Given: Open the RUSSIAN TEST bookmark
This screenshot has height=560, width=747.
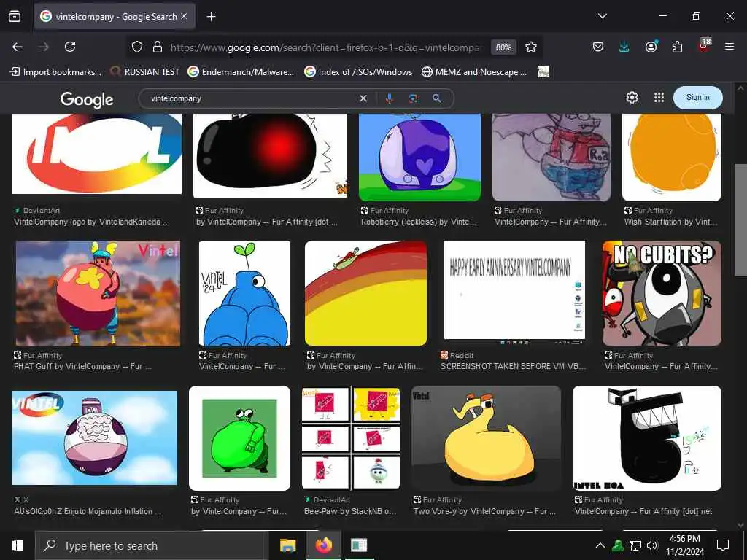Looking at the screenshot, I should (x=145, y=72).
